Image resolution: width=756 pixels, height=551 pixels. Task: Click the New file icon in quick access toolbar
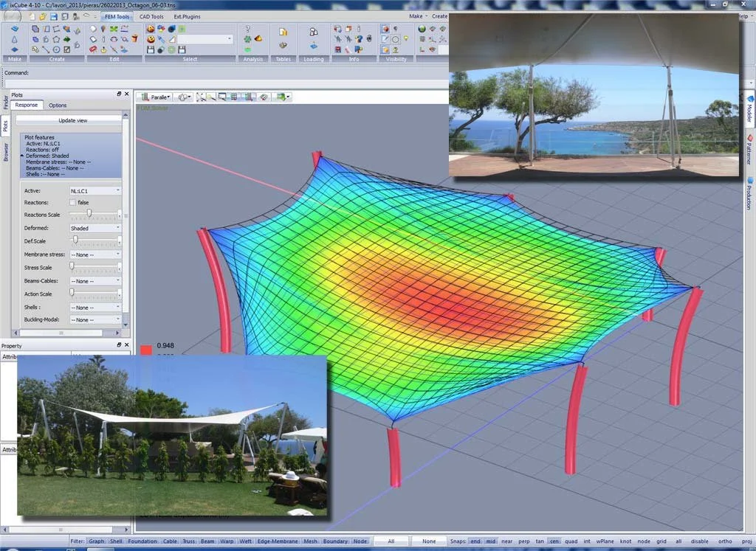[32, 17]
